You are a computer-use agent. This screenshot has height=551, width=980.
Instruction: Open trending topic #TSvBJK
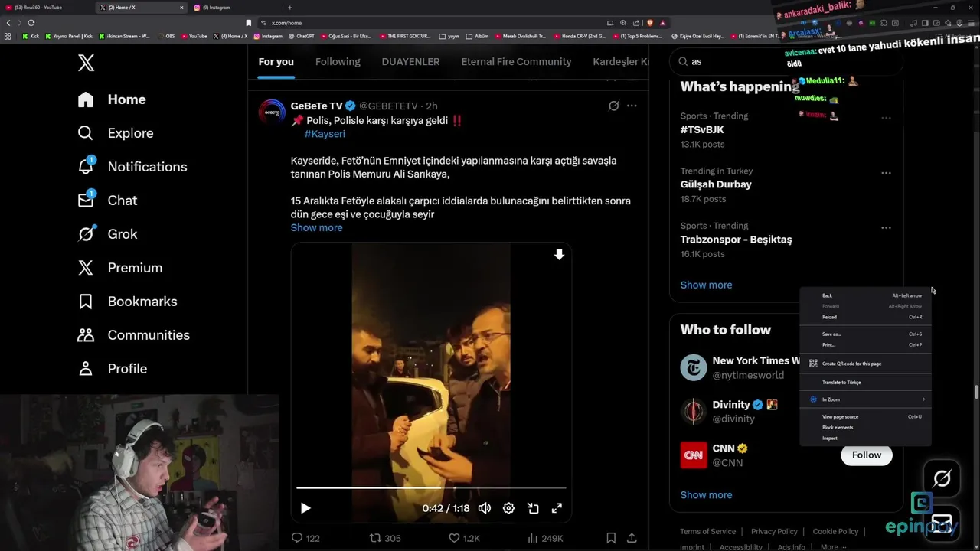click(x=702, y=130)
